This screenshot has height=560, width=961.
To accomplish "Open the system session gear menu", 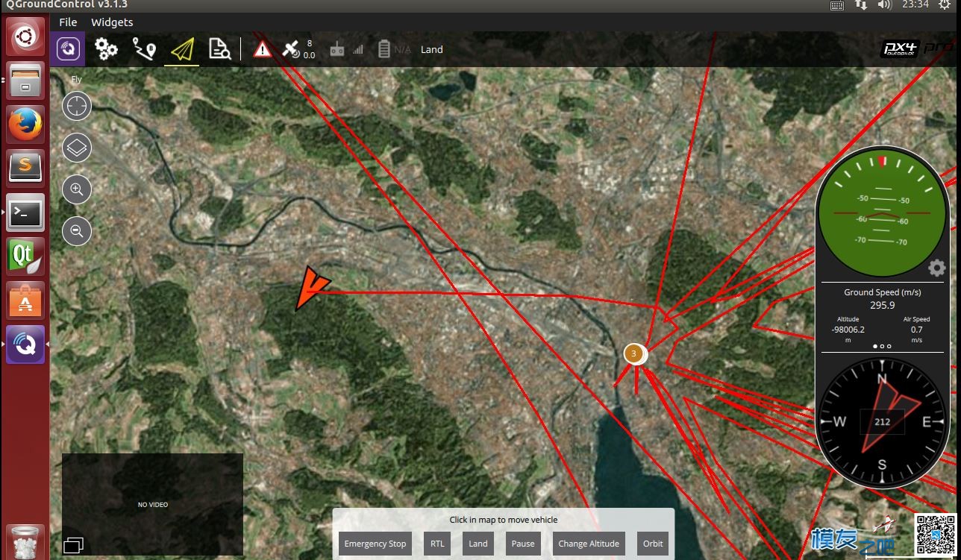I will (x=945, y=4).
